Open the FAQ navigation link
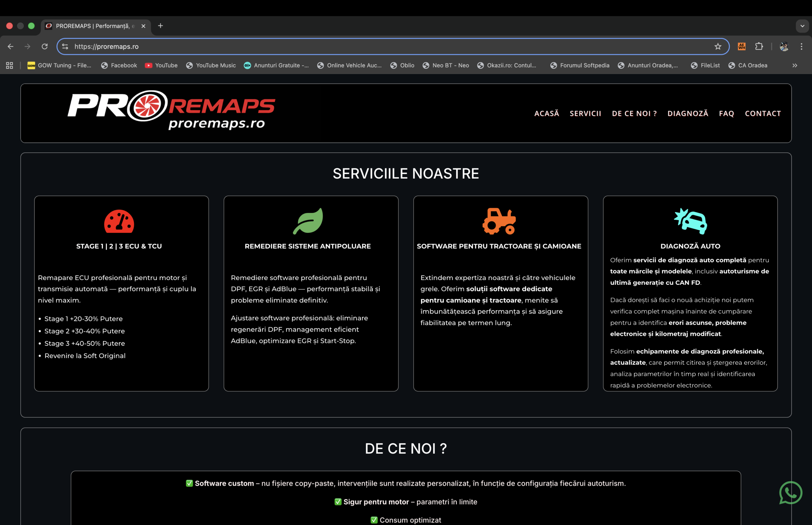This screenshot has height=525, width=812. point(726,113)
